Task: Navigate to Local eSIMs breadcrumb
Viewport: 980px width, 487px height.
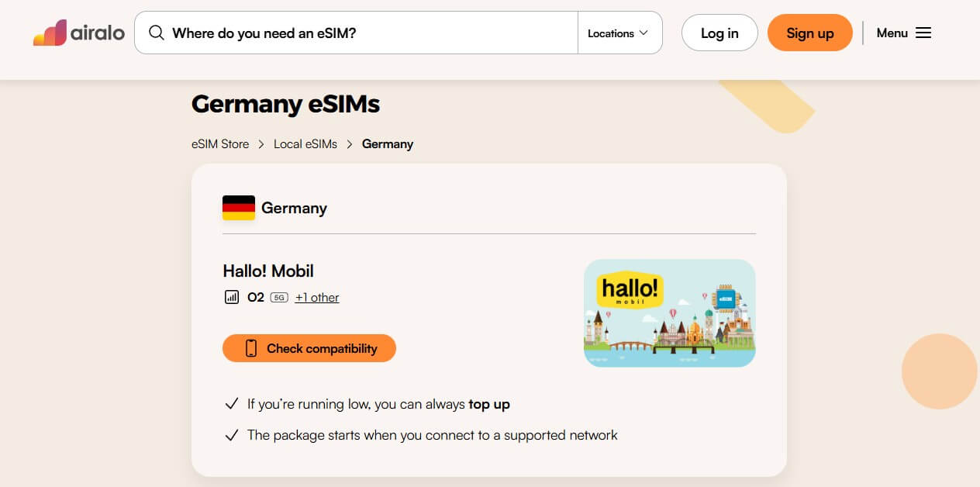Action: pos(305,144)
